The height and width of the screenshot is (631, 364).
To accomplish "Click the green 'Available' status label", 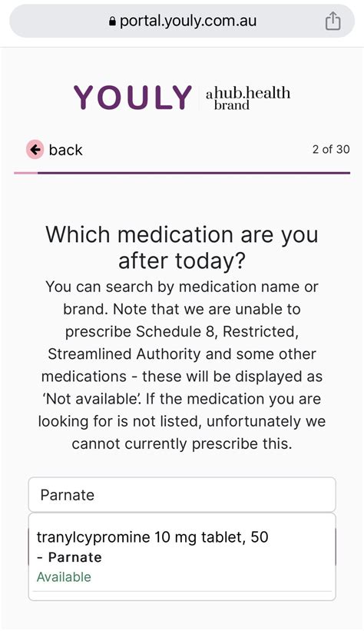I will pyautogui.click(x=64, y=576).
